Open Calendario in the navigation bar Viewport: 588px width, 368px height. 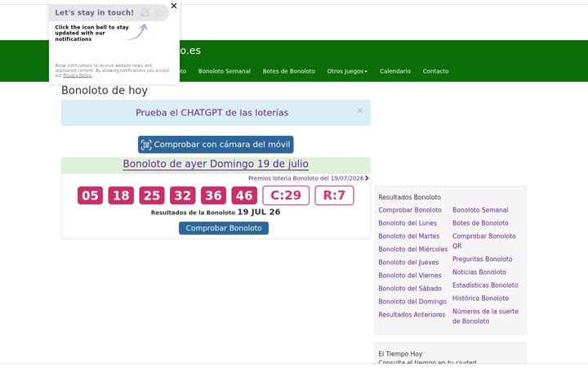[x=395, y=71]
